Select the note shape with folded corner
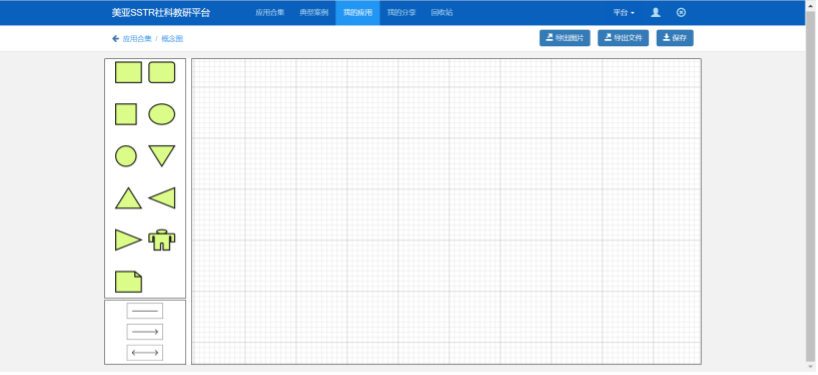 (128, 282)
